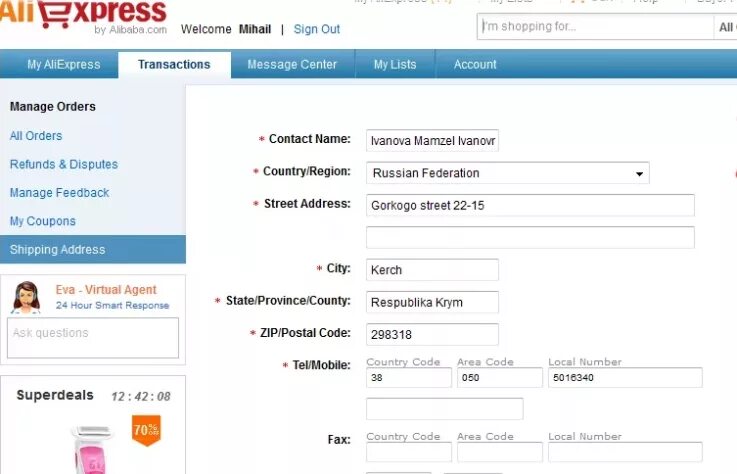The image size is (737, 474).
Task: Click the Street Address field with Gorkogo street
Action: (x=530, y=205)
